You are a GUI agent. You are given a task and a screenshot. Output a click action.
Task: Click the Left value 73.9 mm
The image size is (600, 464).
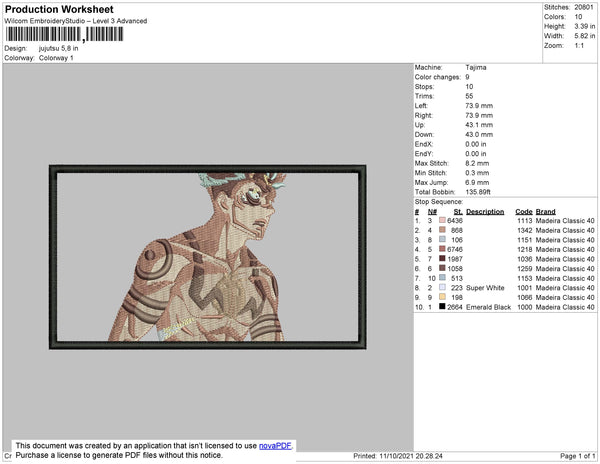click(x=479, y=106)
